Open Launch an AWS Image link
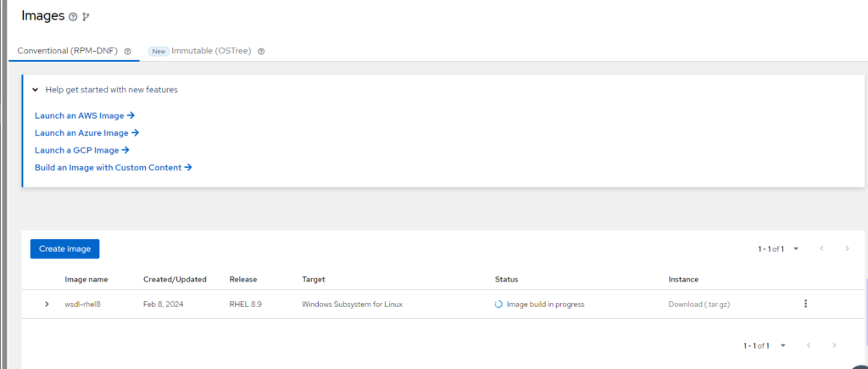 point(85,115)
